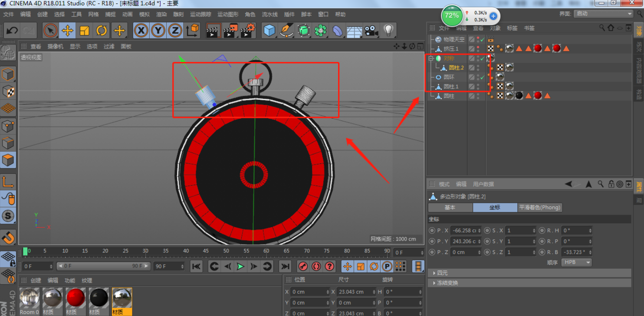The height and width of the screenshot is (316, 644).
Task: Click frame 45 on the timeline ruler
Action: pos(206,251)
